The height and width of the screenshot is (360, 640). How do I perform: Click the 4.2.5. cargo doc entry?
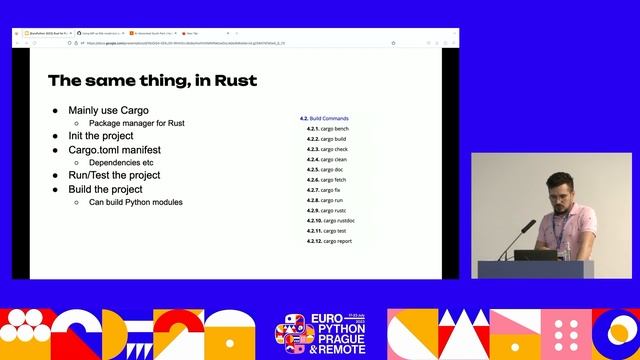pyautogui.click(x=325, y=169)
